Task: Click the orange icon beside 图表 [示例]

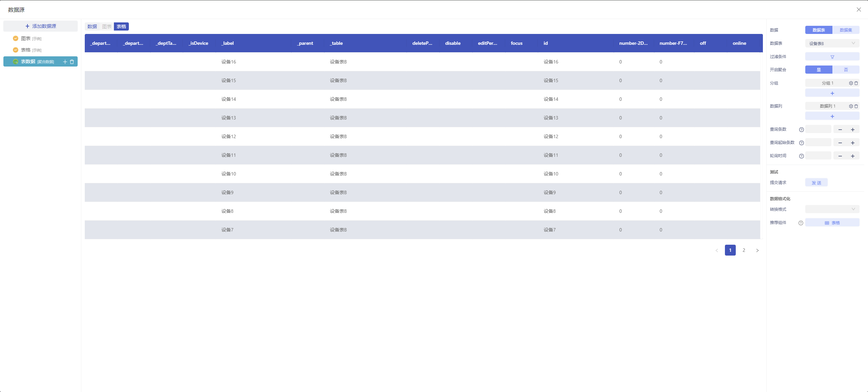Action: [15, 38]
